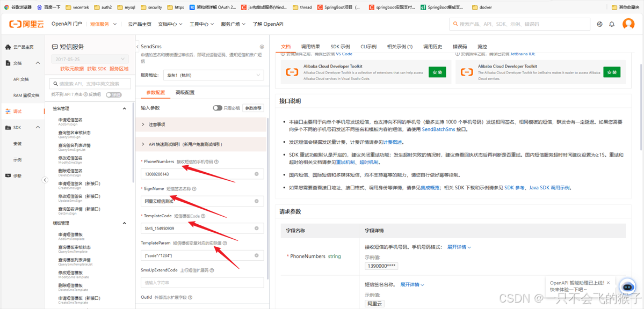Viewport: 644px width, 309px height.
Task: Open 云产品主页 home icon in left sidebar
Action: click(8, 47)
